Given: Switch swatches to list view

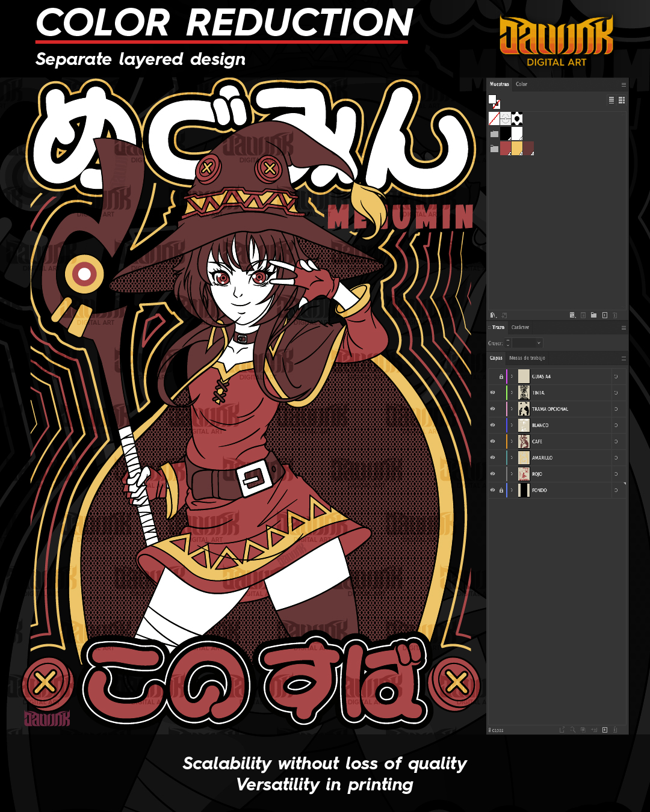Looking at the screenshot, I should tap(611, 100).
